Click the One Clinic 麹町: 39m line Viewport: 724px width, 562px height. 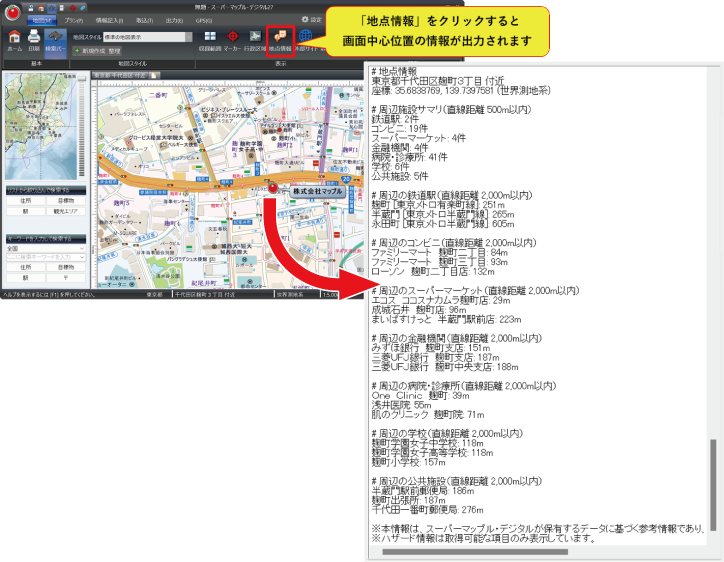[421, 396]
